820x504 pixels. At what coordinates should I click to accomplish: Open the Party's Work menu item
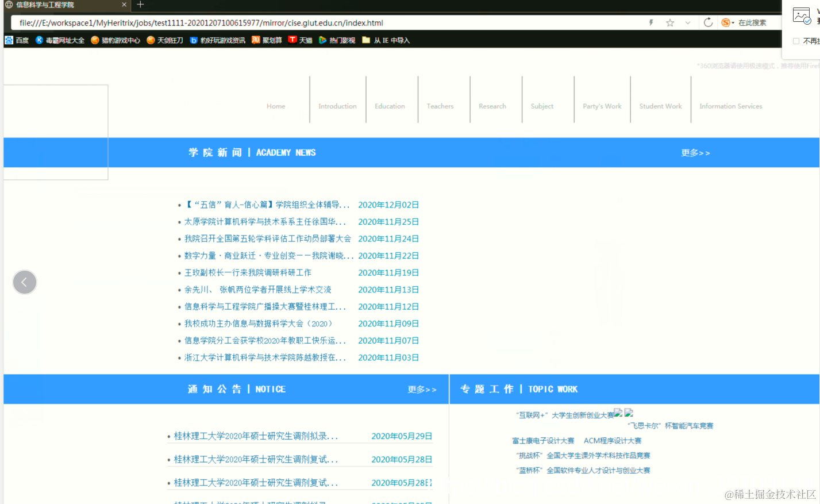point(602,106)
